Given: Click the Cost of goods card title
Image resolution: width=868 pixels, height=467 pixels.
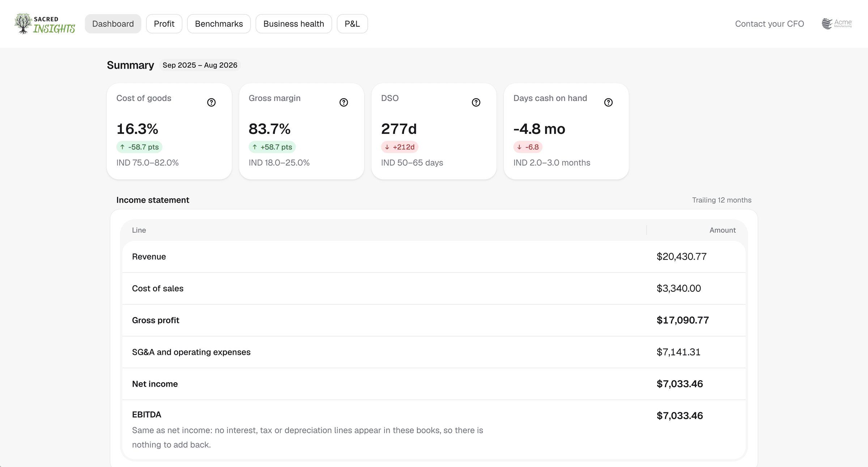Looking at the screenshot, I should pos(144,98).
